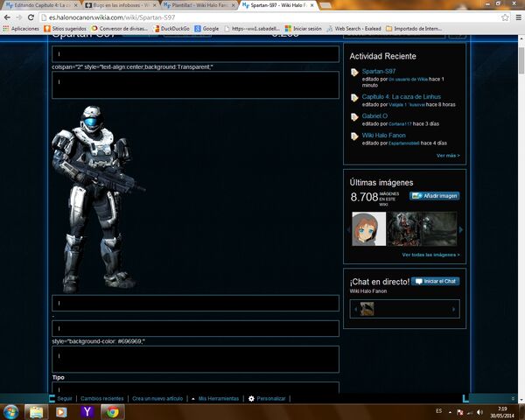Viewport: 525px width, 420px height.
Task: Open the Chrome menu hamburger icon
Action: (x=518, y=17)
